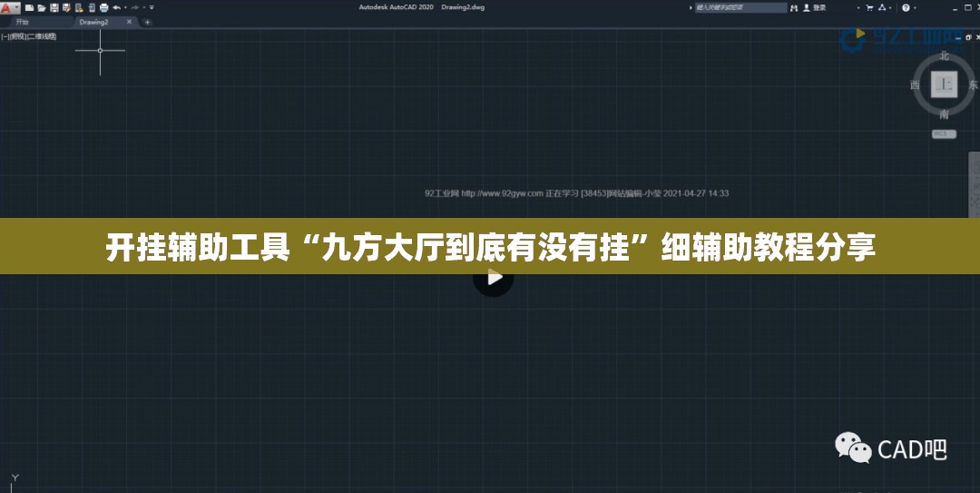Open the Autodesk App Store cart icon
980x493 pixels.
click(x=869, y=7)
